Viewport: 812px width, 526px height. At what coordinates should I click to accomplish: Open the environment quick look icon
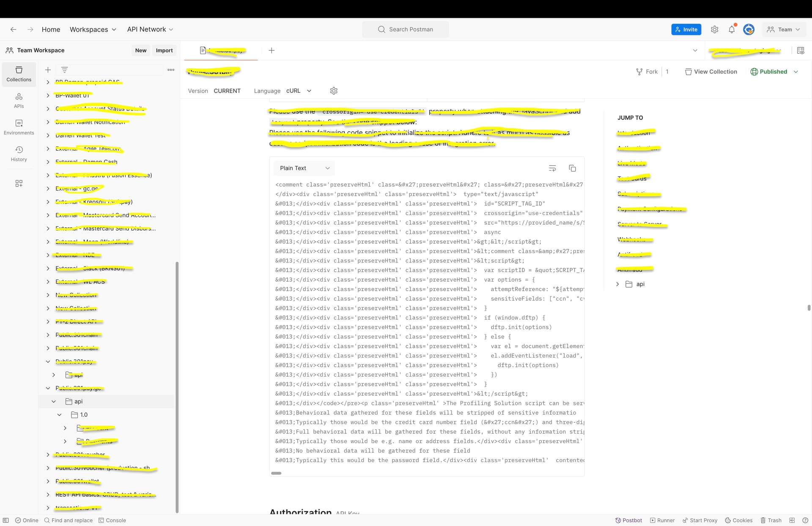tap(801, 50)
